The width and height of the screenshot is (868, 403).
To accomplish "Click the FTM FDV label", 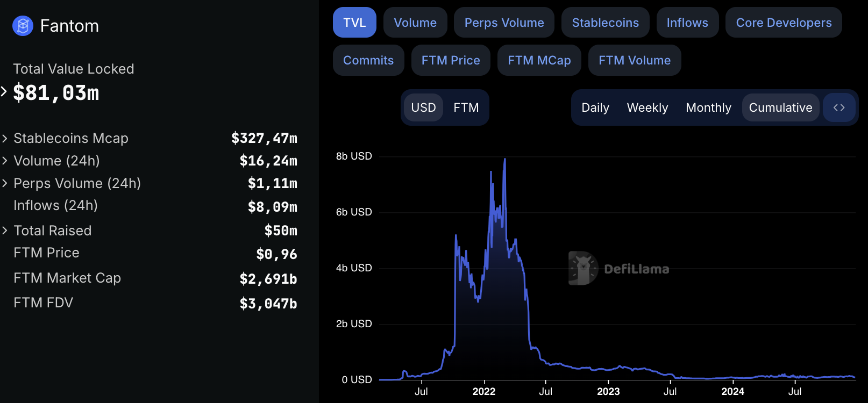I will [43, 303].
